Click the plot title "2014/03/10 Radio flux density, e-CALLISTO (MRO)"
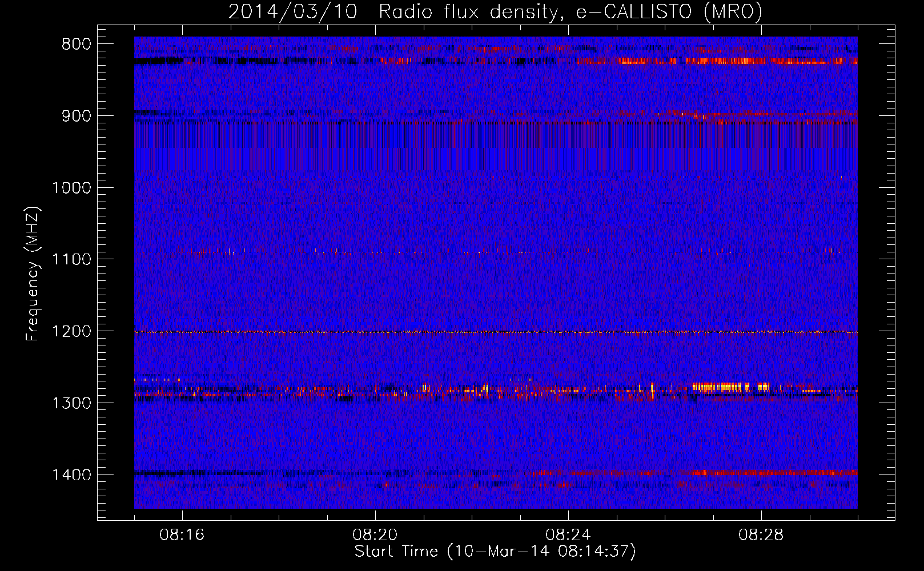 (495, 11)
